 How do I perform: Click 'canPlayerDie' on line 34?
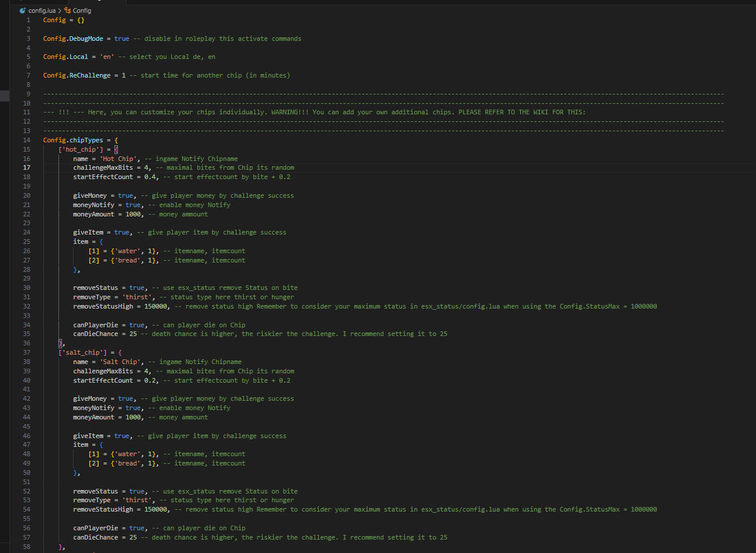coord(96,325)
